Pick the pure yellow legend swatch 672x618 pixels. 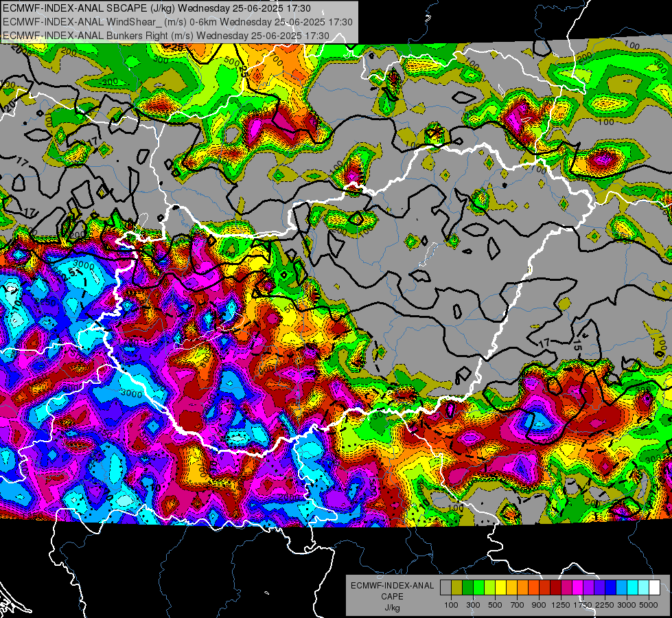(500, 588)
